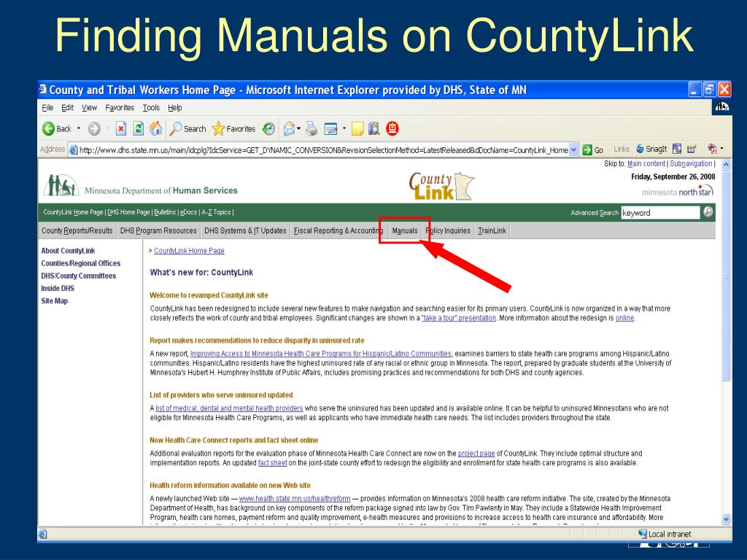Go to the browser Home page icon
747x560 pixels.
coord(156,128)
